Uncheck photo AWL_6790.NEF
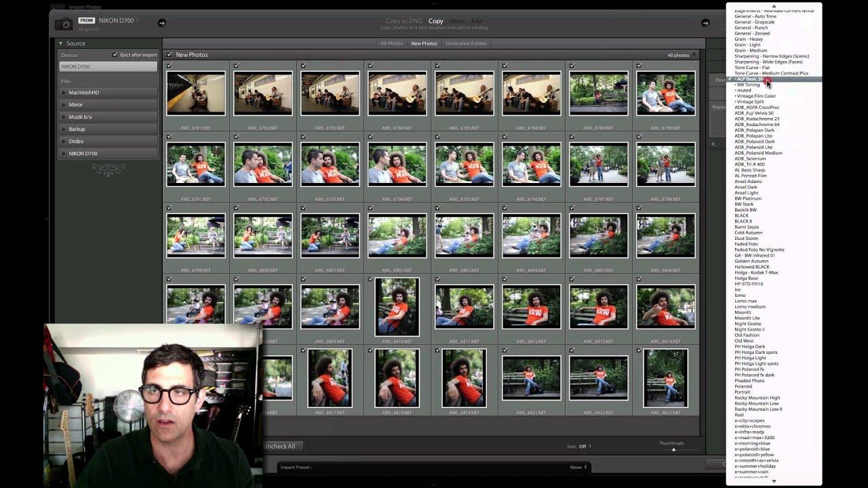 click(639, 66)
